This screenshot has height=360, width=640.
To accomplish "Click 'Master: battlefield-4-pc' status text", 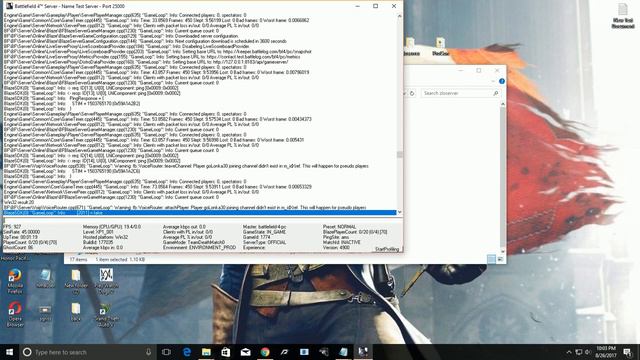I will click(264, 227).
